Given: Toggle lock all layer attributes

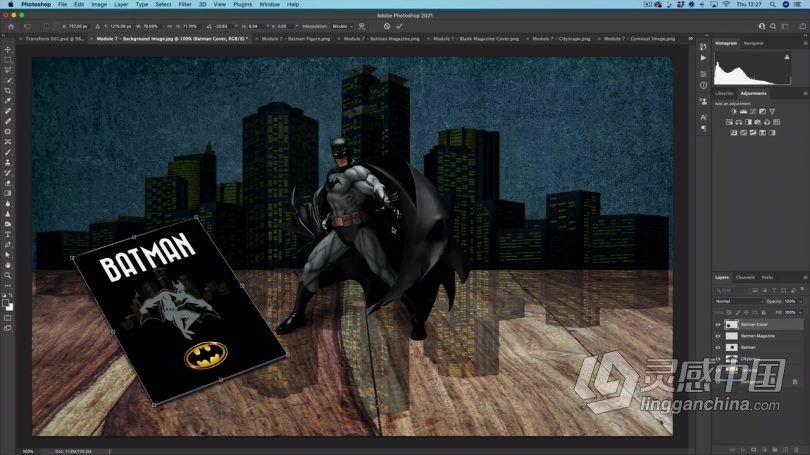Looking at the screenshot, I should pos(764,312).
